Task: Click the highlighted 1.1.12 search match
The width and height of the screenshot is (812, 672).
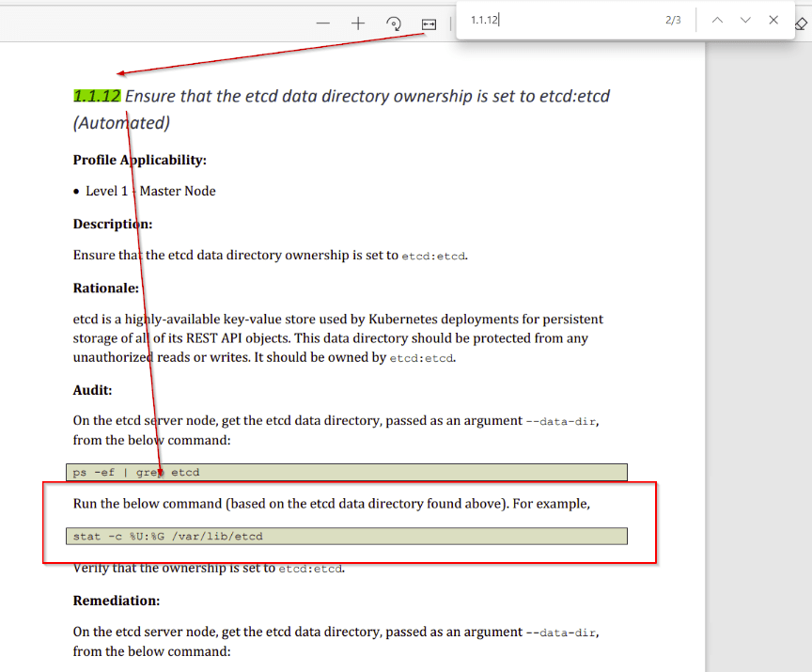Action: pos(97,95)
